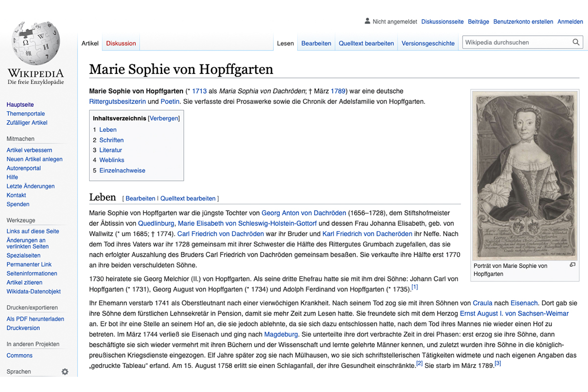Jump to Schriften in table of contents
Image resolution: width=588 pixels, height=392 pixels.
(111, 140)
